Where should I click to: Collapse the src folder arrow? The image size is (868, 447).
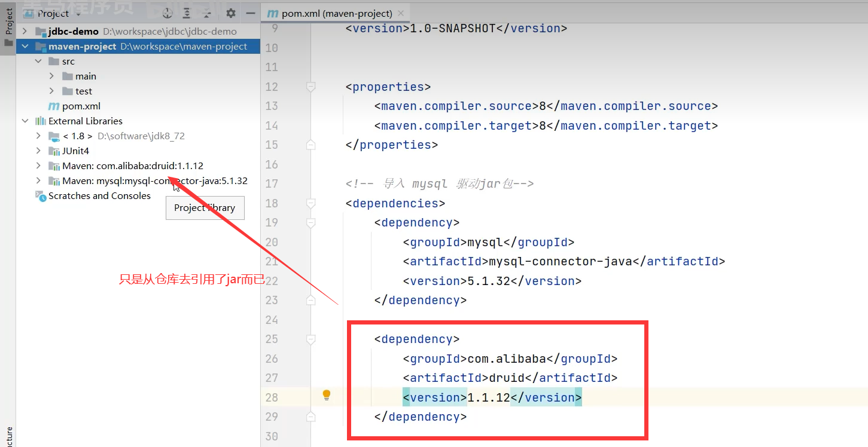tap(39, 61)
